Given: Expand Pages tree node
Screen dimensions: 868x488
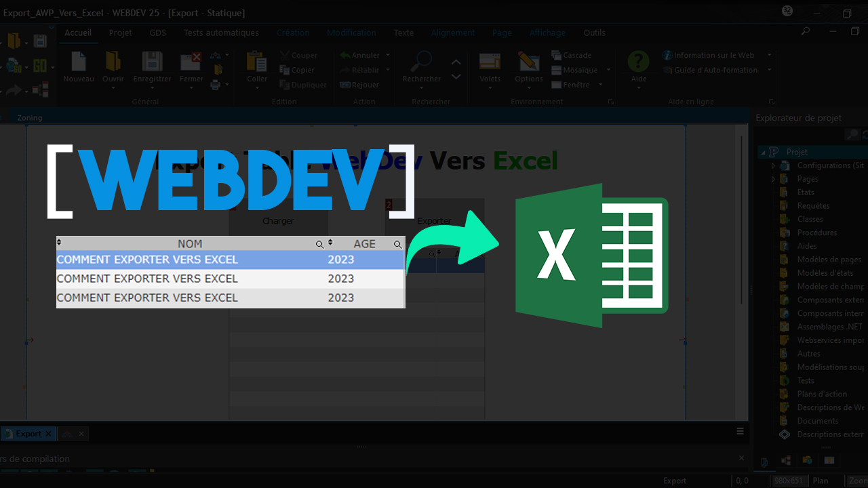Looking at the screenshot, I should point(772,179).
